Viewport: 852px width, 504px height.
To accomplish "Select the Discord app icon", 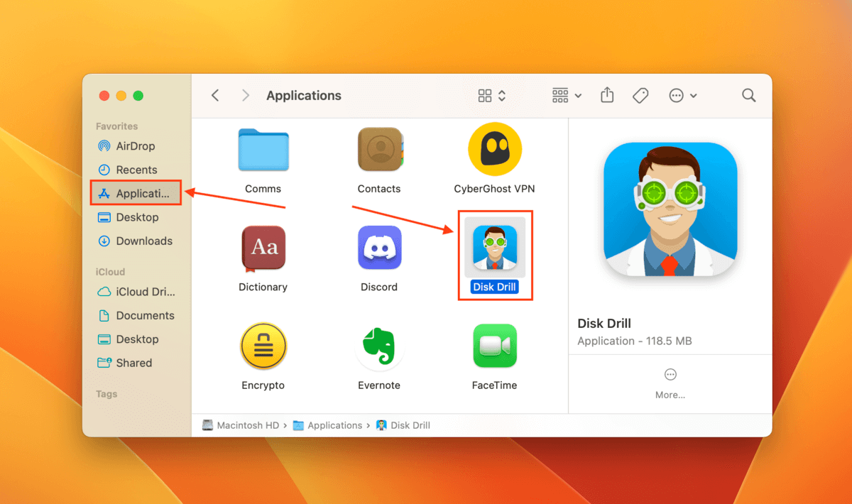I will tap(379, 248).
